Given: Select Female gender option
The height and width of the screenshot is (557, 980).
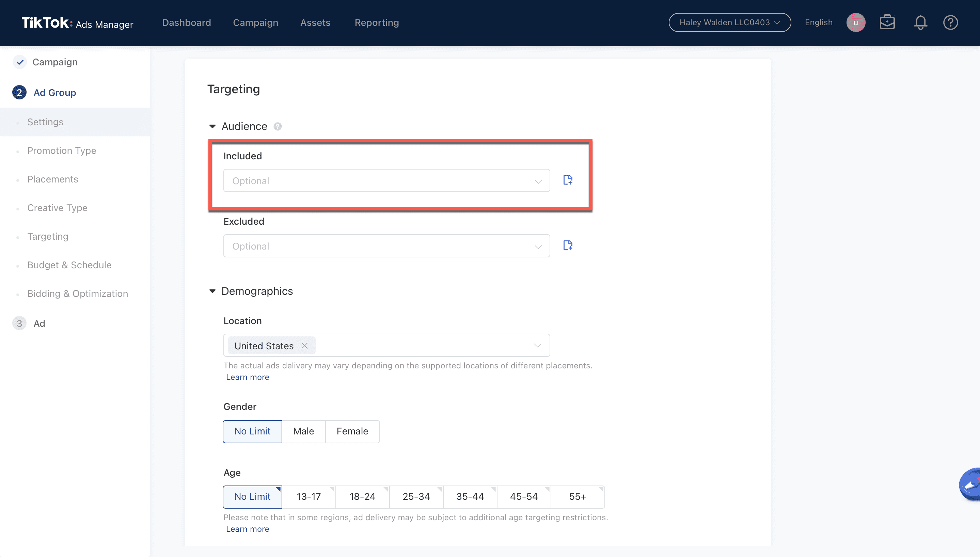Looking at the screenshot, I should (352, 431).
